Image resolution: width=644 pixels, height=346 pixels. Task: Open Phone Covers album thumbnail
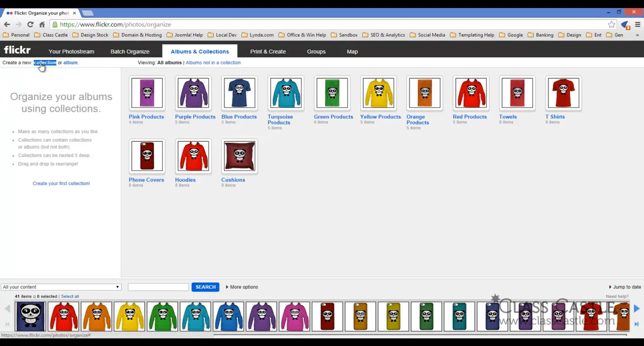147,156
